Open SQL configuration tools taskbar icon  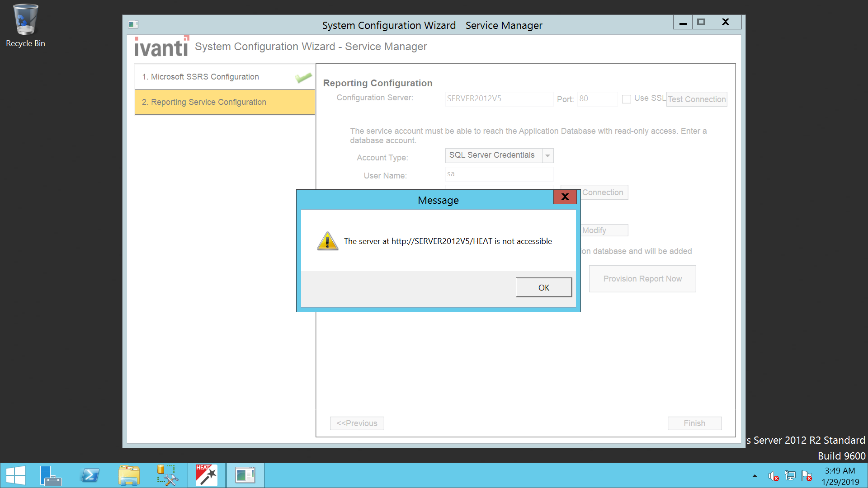pos(167,475)
